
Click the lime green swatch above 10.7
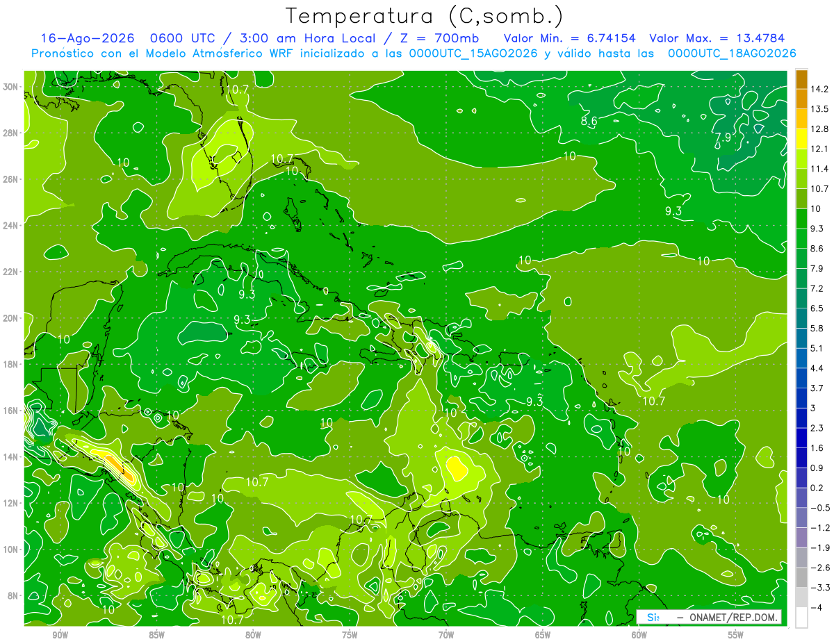[x=801, y=179]
